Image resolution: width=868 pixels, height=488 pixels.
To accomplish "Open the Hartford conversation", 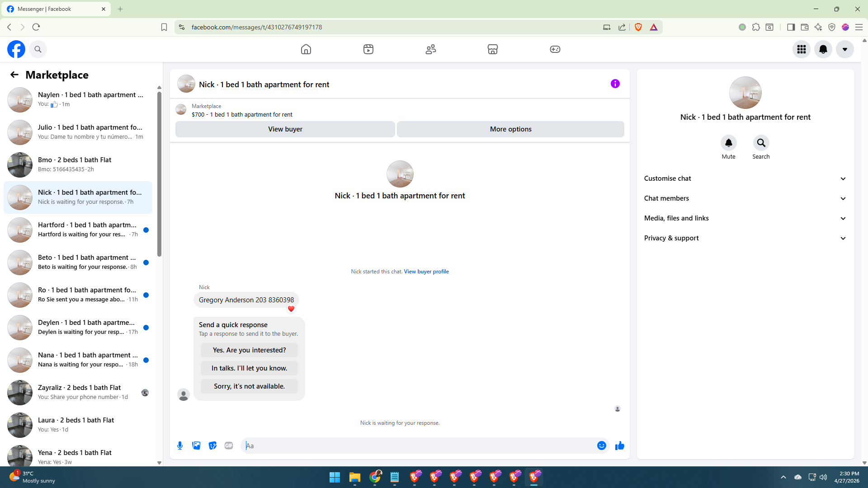I will pos(78,230).
